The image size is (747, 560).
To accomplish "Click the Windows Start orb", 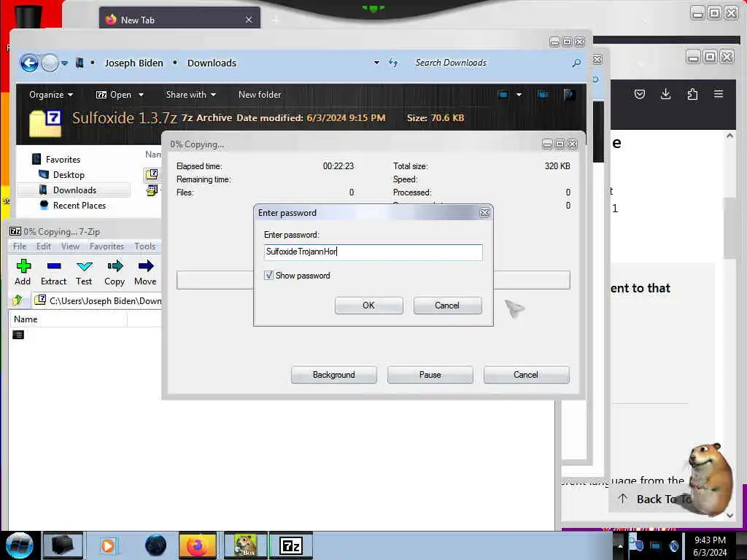I will (x=20, y=545).
